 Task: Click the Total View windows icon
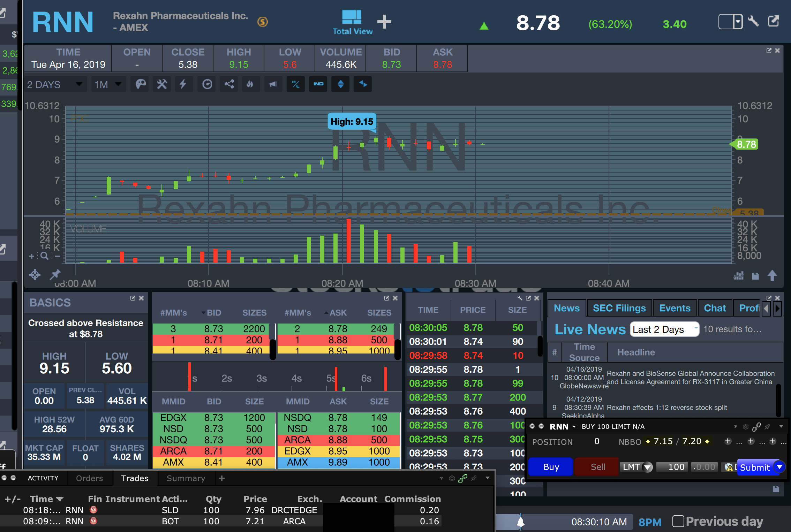tap(352, 17)
